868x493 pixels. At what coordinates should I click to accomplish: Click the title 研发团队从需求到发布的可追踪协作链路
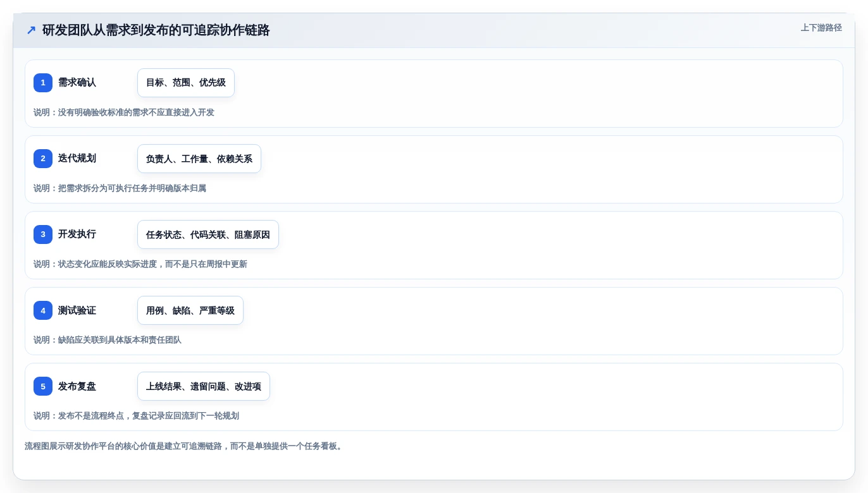click(156, 30)
